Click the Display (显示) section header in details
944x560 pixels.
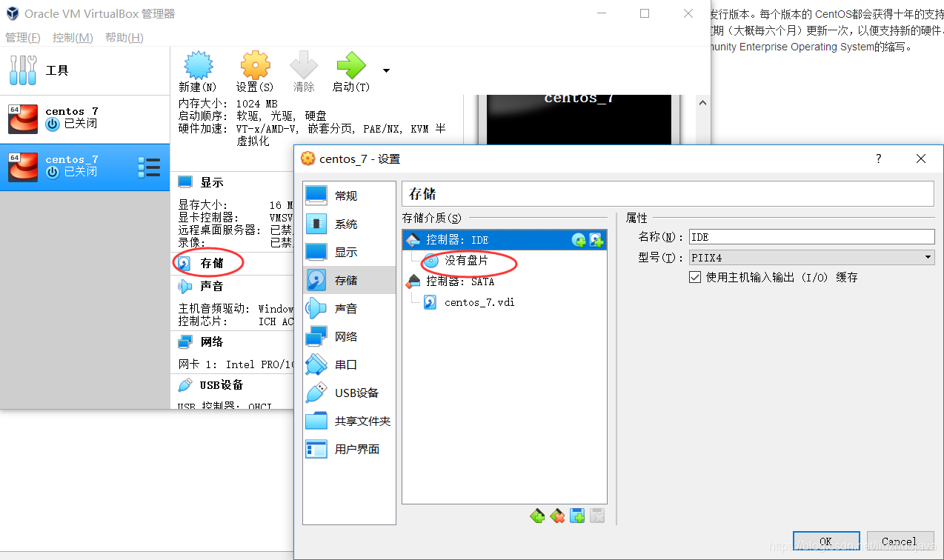click(x=211, y=182)
